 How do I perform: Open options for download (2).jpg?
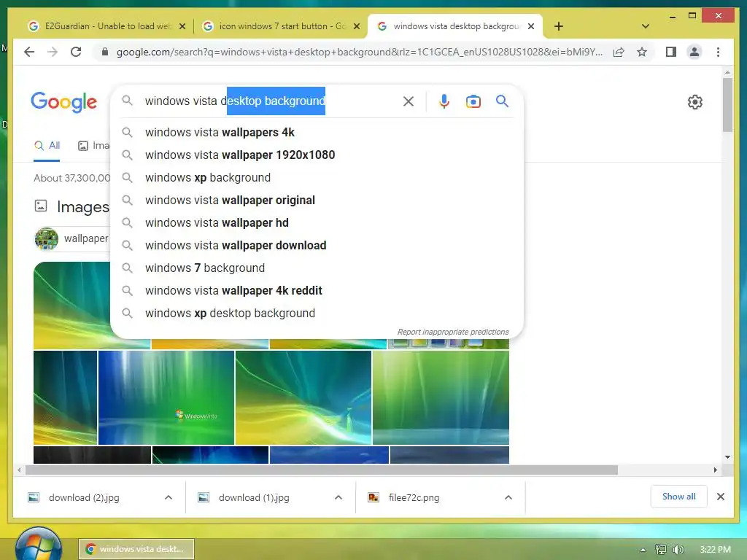169,497
